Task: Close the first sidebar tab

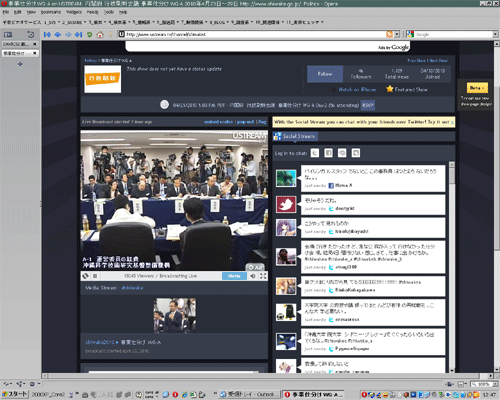Action: [x=34, y=44]
